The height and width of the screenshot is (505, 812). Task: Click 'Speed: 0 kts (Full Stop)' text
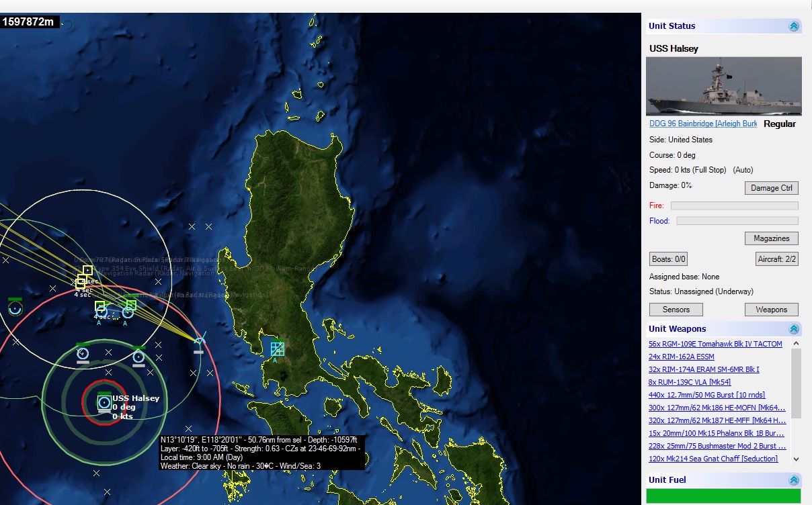pos(688,170)
